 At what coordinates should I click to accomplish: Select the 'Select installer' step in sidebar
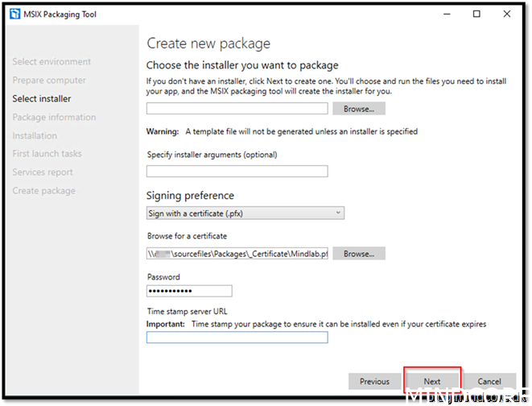(42, 99)
